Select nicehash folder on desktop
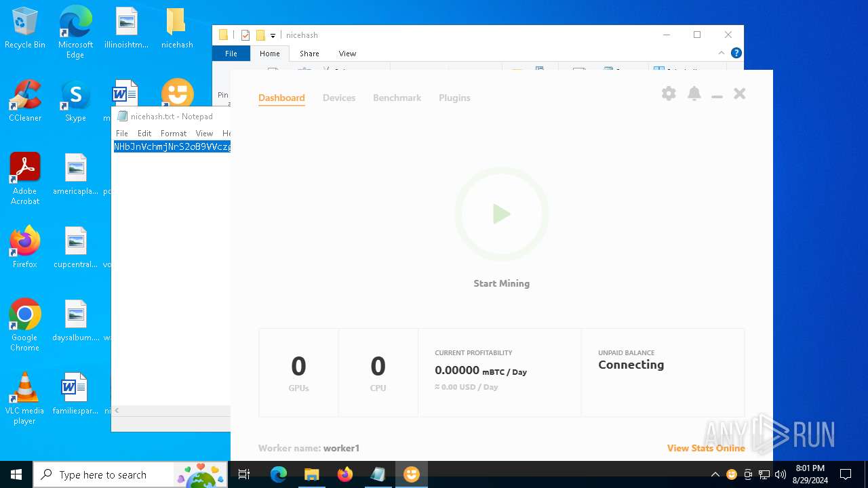 point(177,28)
